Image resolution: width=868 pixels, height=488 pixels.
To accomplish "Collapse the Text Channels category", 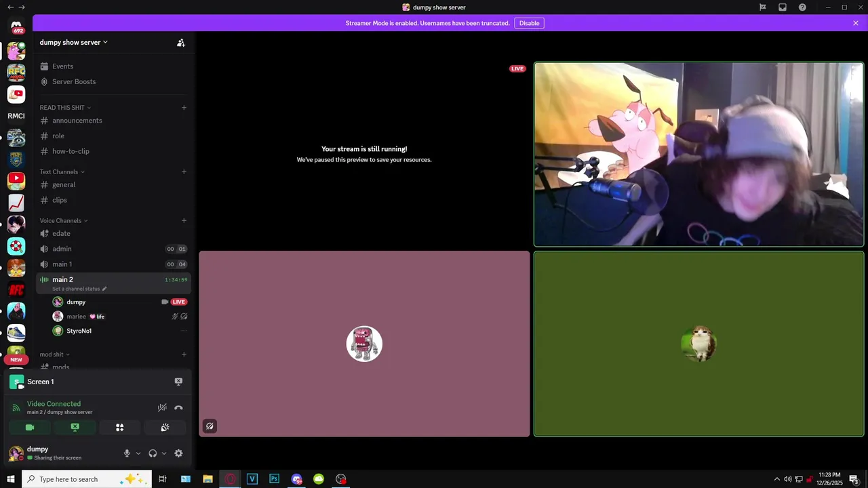I will (x=62, y=171).
